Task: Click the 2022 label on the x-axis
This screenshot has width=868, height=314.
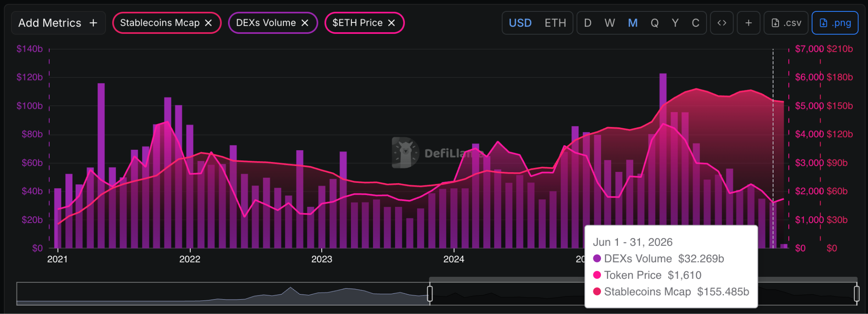Action: pos(189,259)
